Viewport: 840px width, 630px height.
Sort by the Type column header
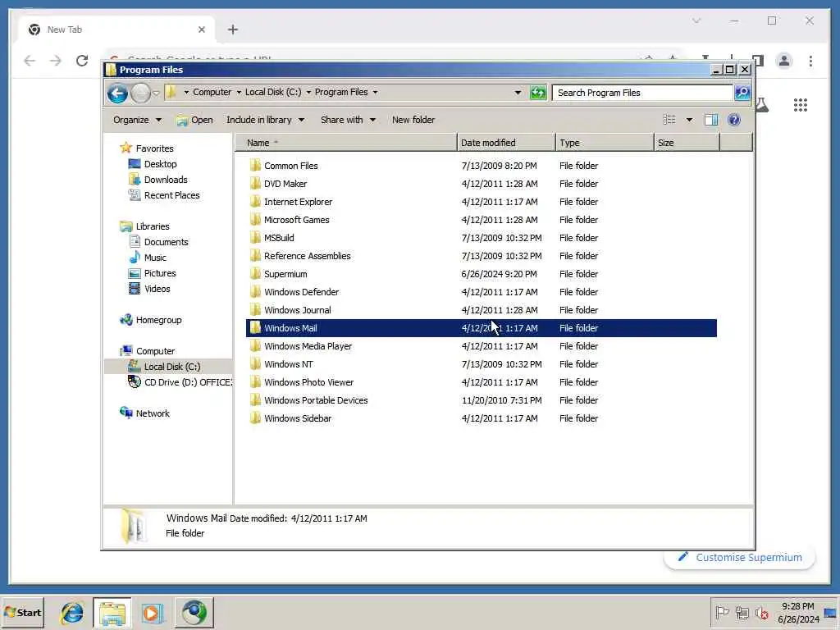[x=605, y=143]
